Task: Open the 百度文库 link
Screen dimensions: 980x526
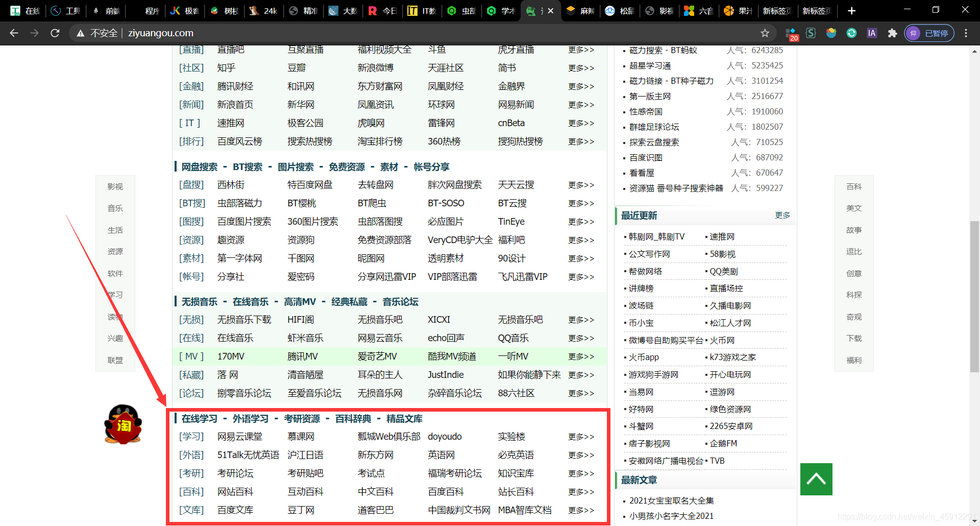Action: (x=235, y=510)
